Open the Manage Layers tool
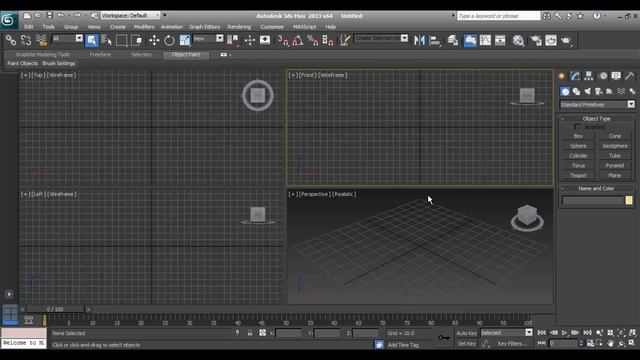The height and width of the screenshot is (360, 640). click(x=453, y=40)
